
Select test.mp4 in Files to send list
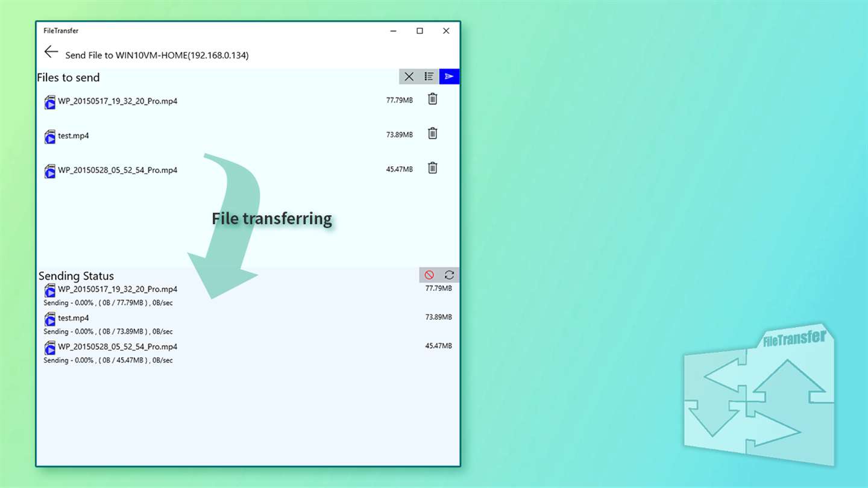[x=74, y=136]
